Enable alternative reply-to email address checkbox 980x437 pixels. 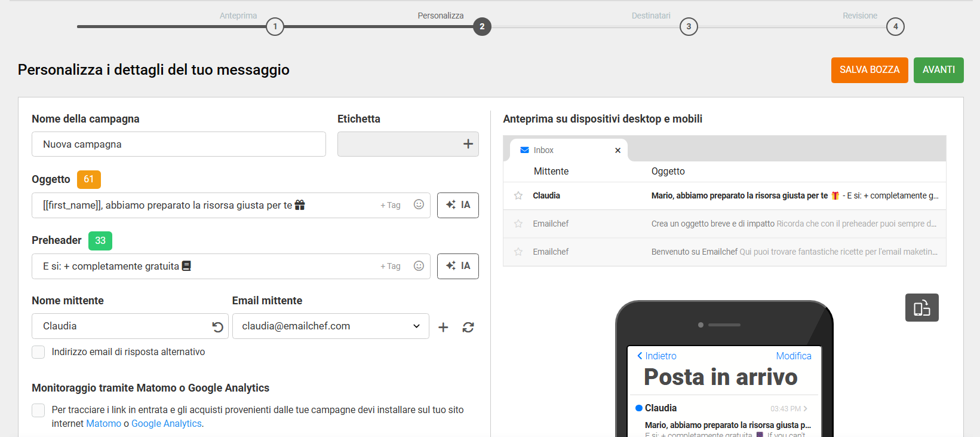[39, 352]
